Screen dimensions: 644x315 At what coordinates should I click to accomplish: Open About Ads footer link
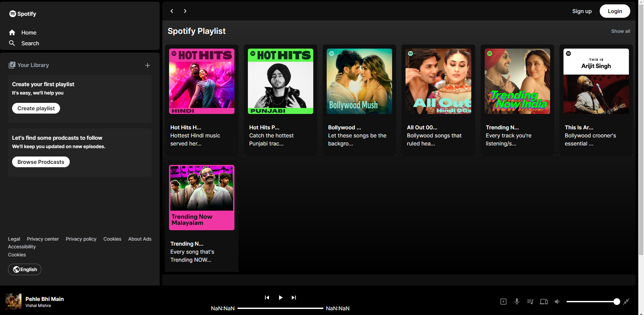(140, 239)
